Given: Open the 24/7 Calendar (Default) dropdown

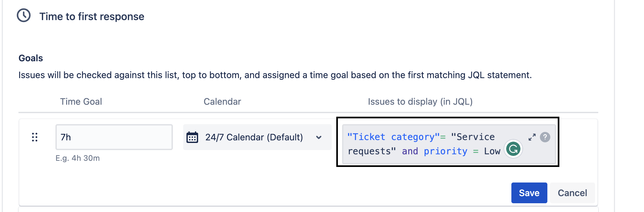Looking at the screenshot, I should coord(257,137).
